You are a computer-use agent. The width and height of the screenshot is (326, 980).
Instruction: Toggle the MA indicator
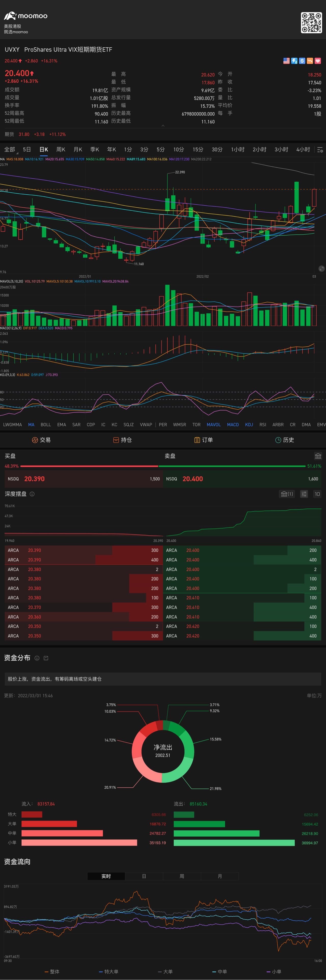[x=31, y=425]
